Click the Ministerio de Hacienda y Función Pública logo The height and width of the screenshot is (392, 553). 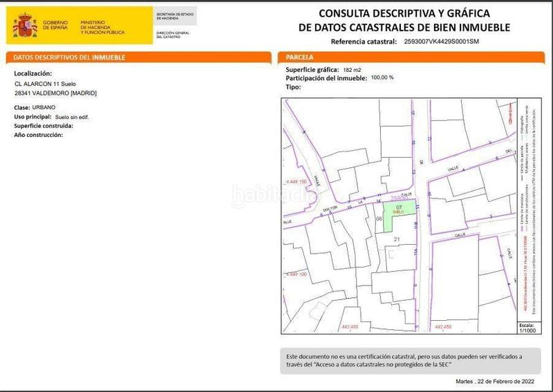tap(101, 27)
